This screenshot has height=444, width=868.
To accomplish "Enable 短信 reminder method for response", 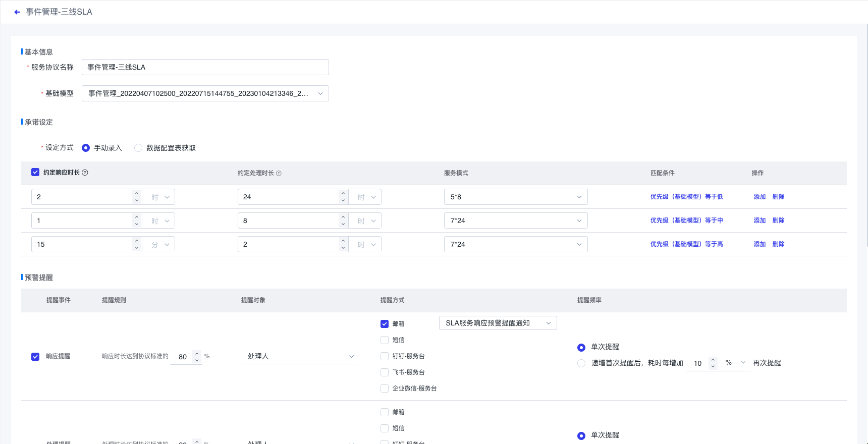I will 385,340.
